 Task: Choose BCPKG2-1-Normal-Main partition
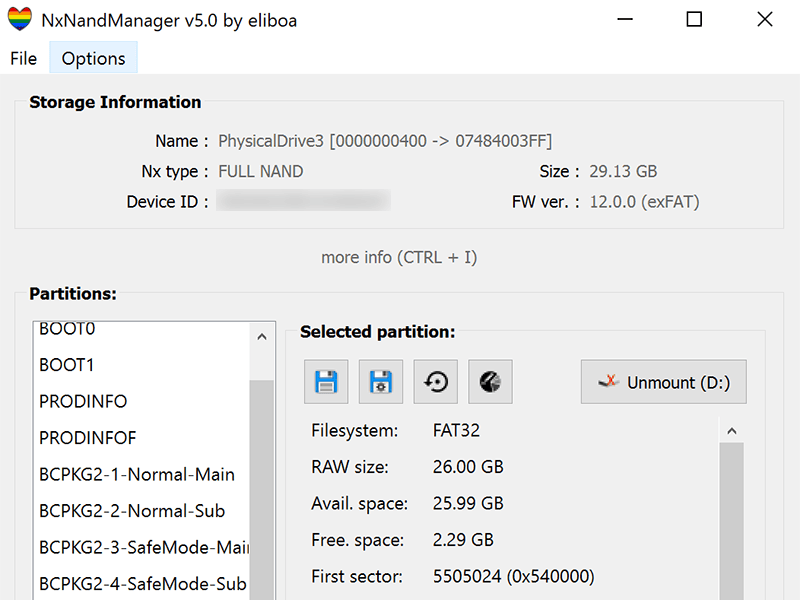[x=137, y=474]
